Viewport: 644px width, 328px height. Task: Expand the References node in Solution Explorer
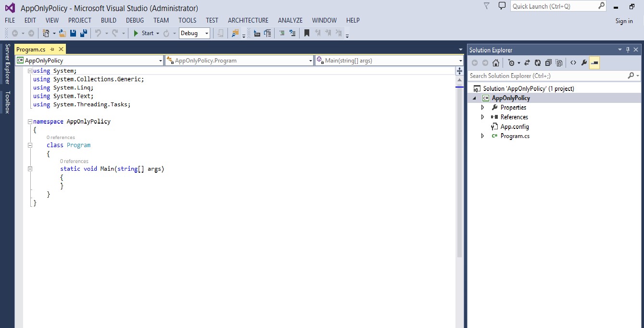tap(483, 117)
